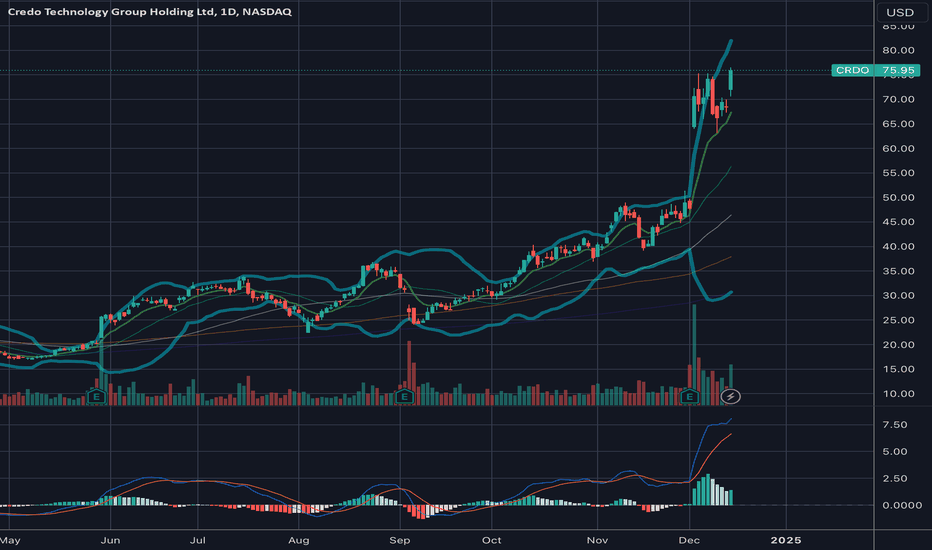Image resolution: width=932 pixels, height=550 pixels.
Task: Click the lightning bolt event icon
Action: 733,397
